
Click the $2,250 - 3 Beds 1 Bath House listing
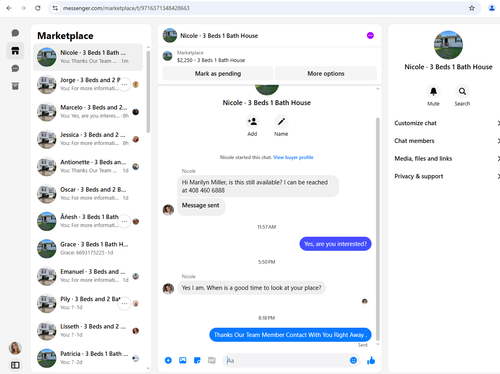211,60
